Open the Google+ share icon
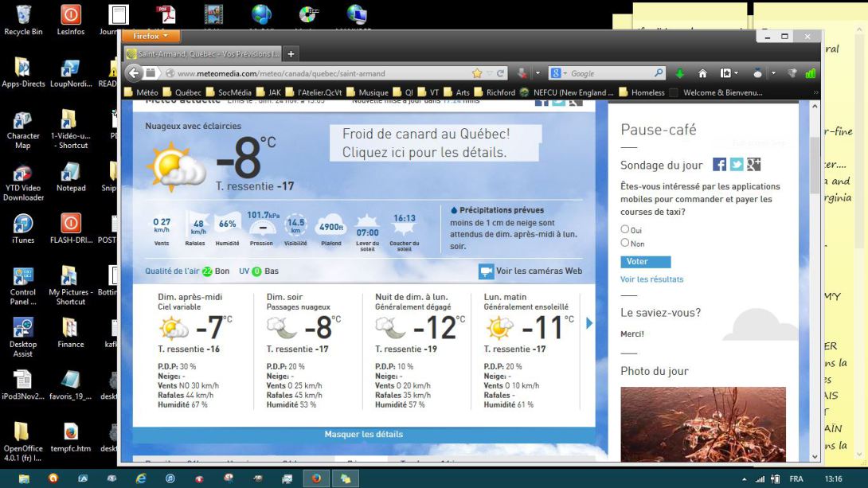 coord(754,164)
